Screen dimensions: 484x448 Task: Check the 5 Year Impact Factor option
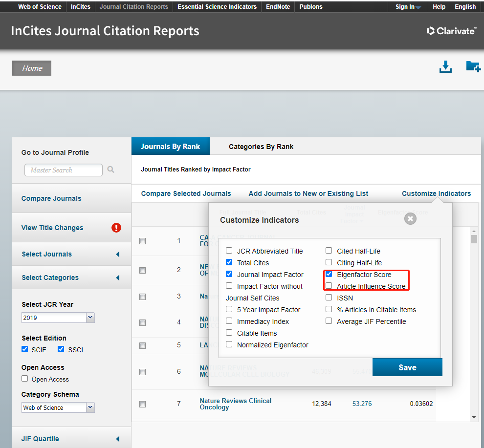click(x=229, y=309)
